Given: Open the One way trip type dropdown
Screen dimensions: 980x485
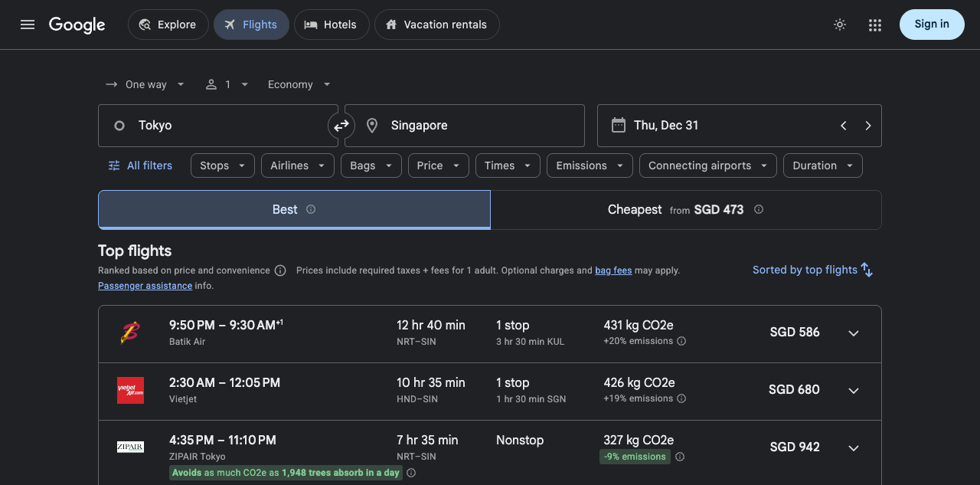Looking at the screenshot, I should [x=145, y=84].
